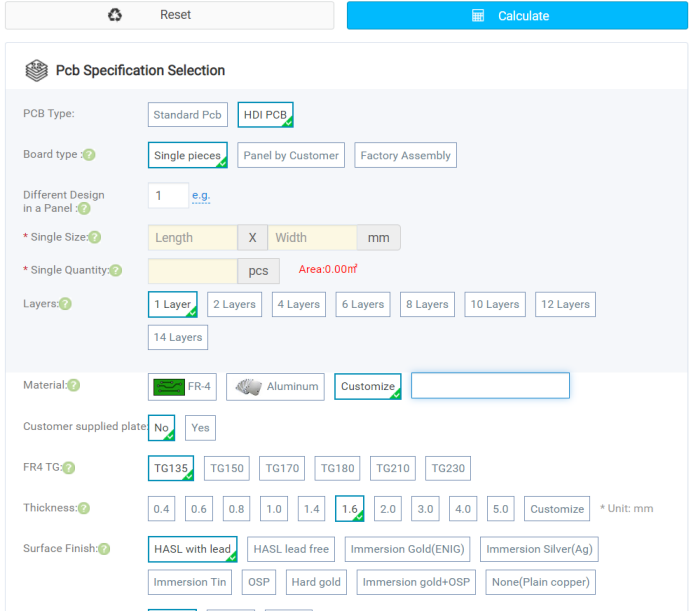The image size is (692, 611).
Task: Click the help icon beside Single Size
Action: click(95, 238)
